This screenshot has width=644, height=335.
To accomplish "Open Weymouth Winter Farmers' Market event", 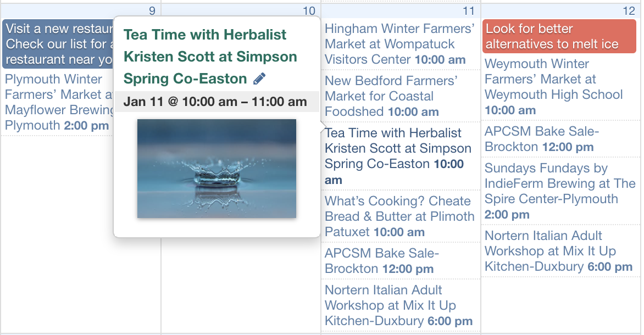I will tap(553, 87).
